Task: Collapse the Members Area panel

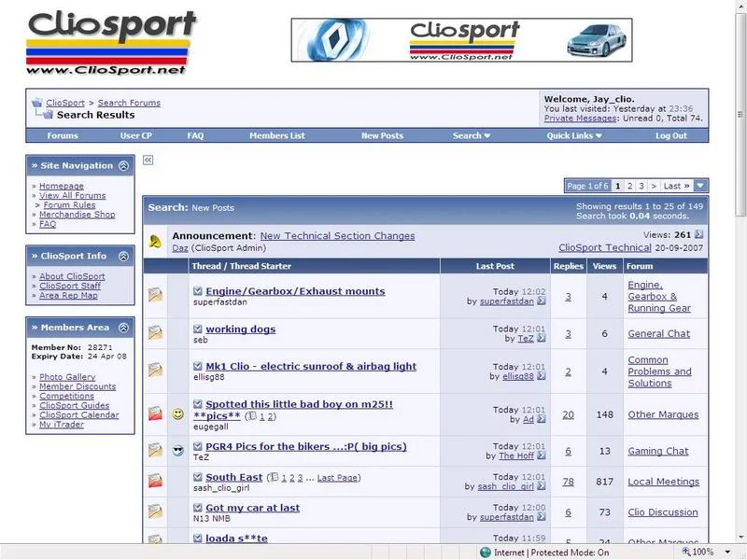Action: pos(124,328)
